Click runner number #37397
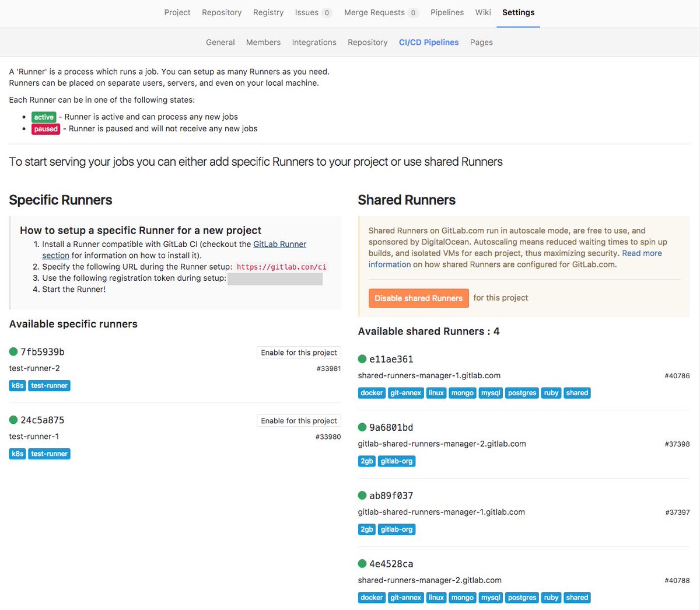 coord(677,513)
